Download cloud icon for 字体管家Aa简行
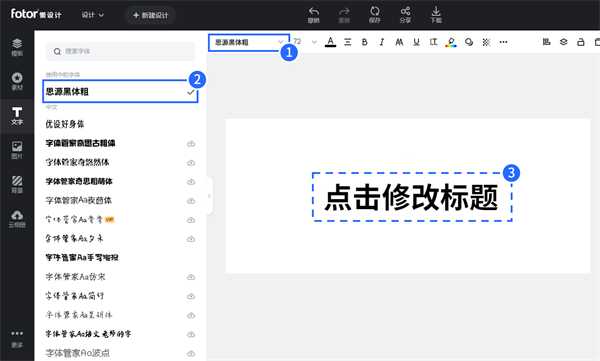The width and height of the screenshot is (600, 361). pos(191,296)
